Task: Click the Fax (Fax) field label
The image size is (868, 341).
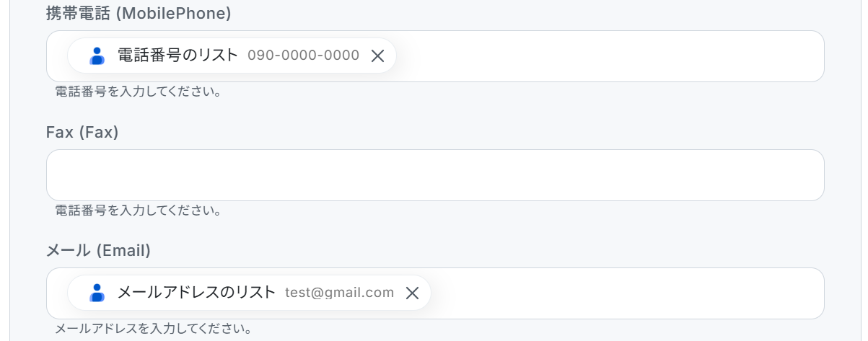Action: (x=82, y=133)
